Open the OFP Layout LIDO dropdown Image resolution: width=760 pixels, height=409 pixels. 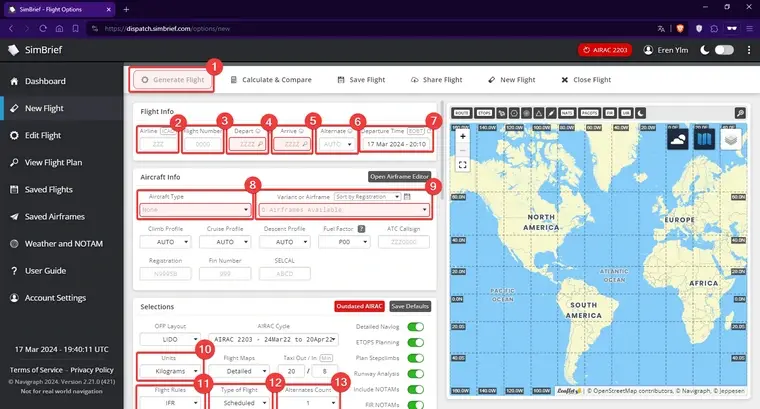(170, 340)
